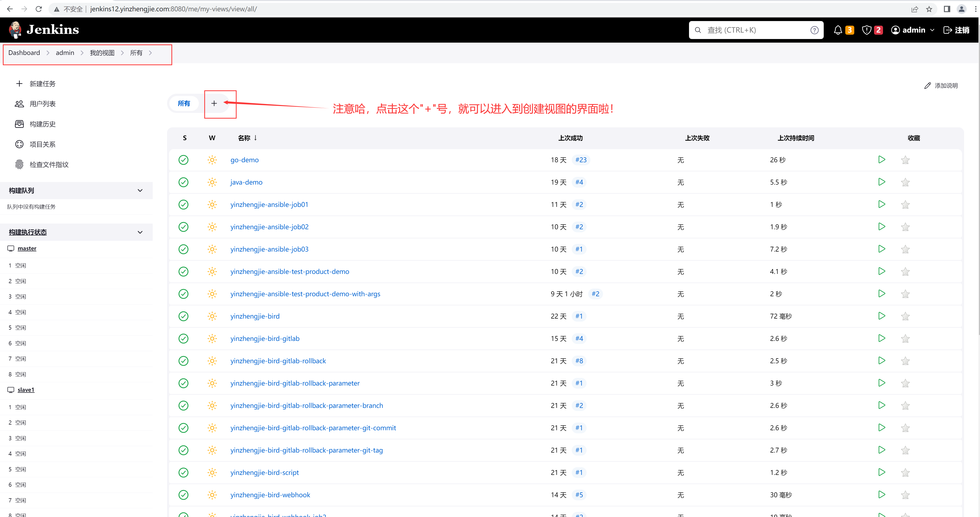Collapse the build queue panel
980x517 pixels.
pyautogui.click(x=140, y=190)
